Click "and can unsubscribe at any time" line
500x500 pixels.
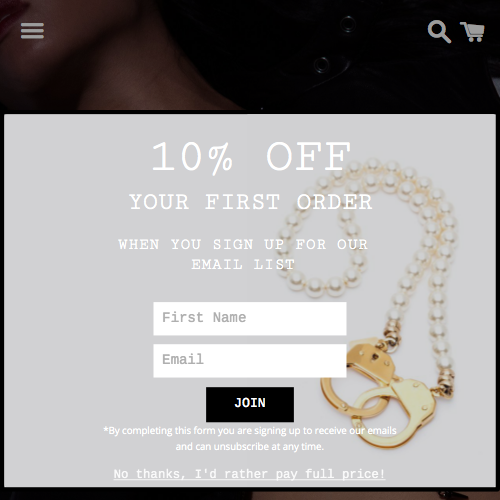tap(250, 447)
